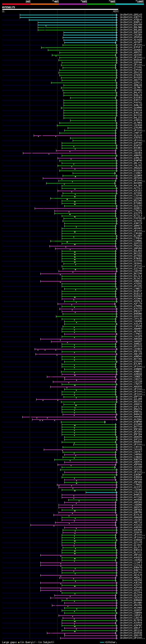This screenshot has height=644, width=146.
Task: Click the purple ~60% identity legend swatch
Action: (x=73, y=4)
